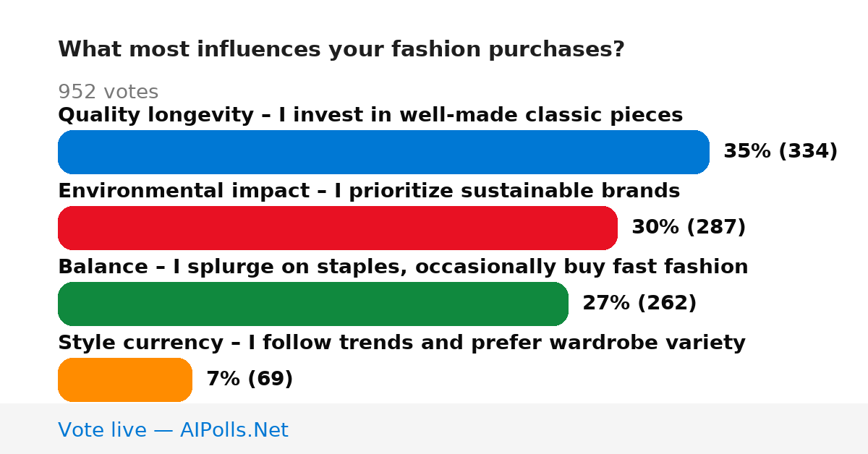Click the green Balance bar
The height and width of the screenshot is (454, 868).
[x=313, y=304]
